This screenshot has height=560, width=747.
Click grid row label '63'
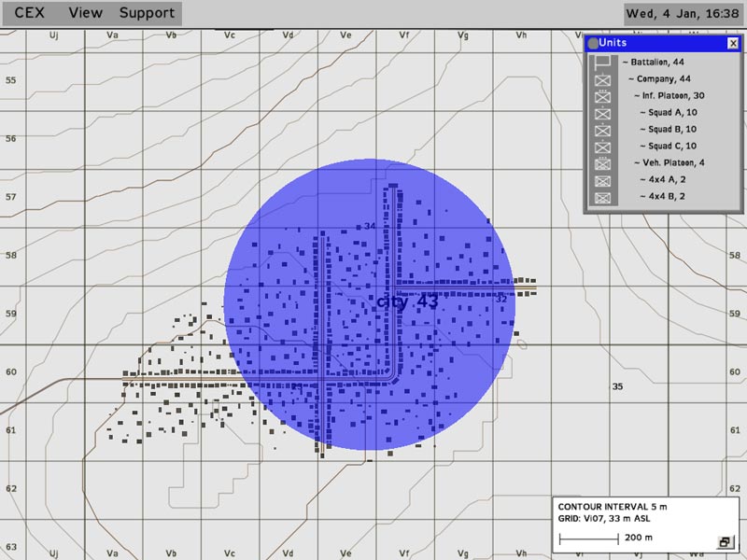point(10,547)
